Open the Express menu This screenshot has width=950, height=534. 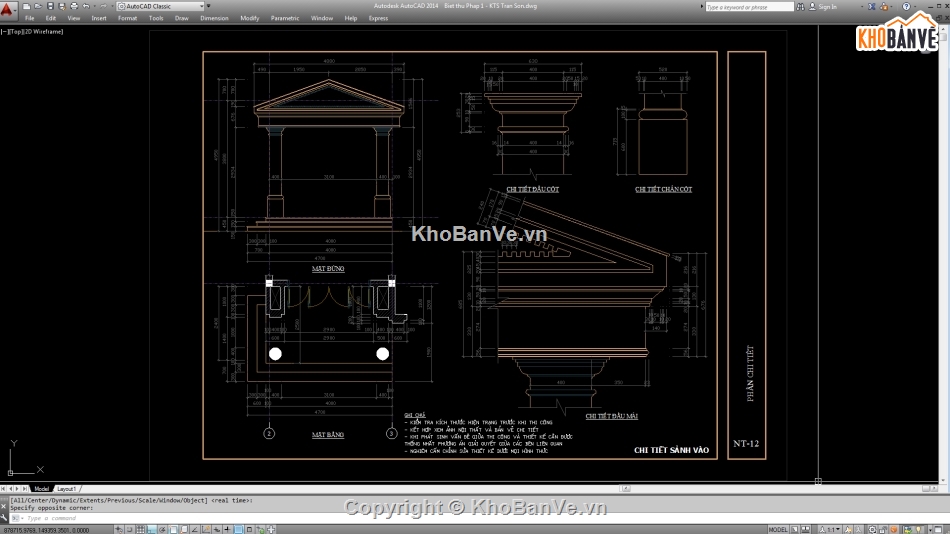click(378, 18)
